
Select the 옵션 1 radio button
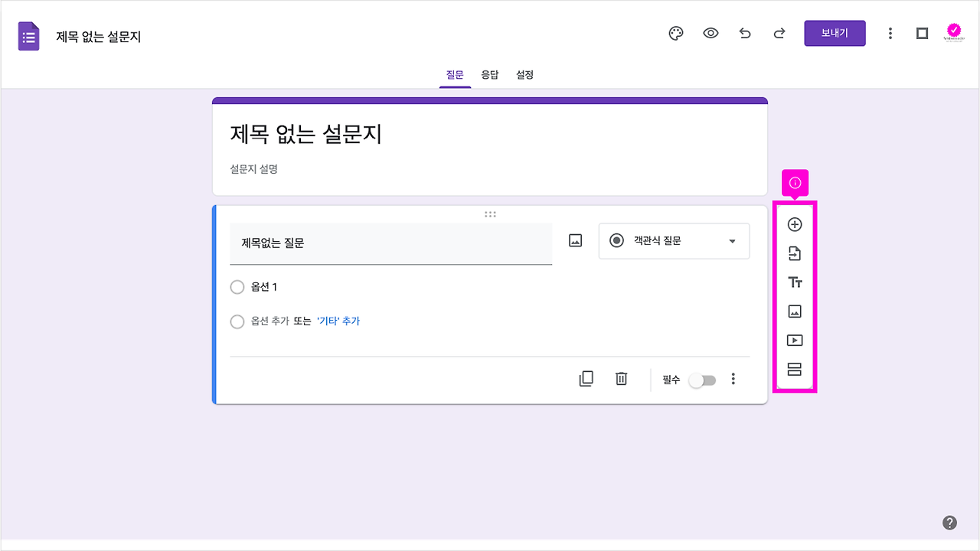pyautogui.click(x=237, y=287)
